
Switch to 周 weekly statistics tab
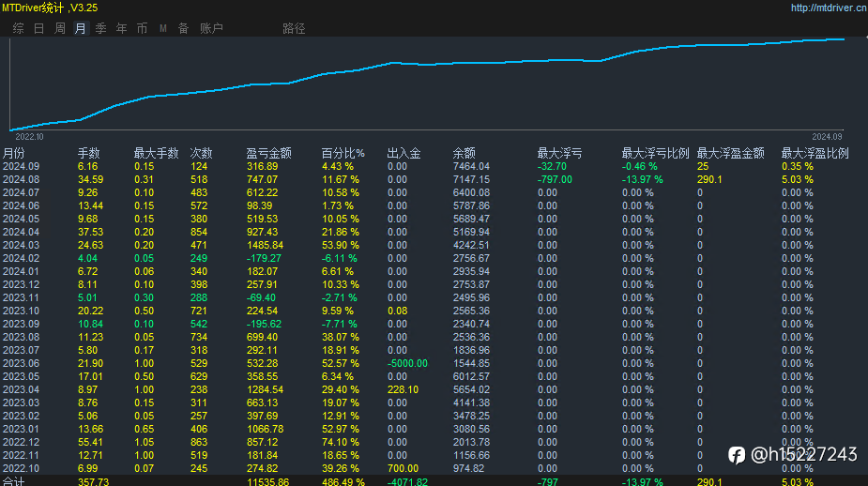[60, 28]
